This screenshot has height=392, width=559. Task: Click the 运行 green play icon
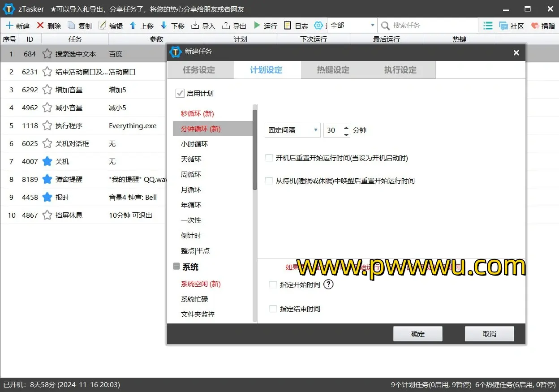click(x=257, y=26)
